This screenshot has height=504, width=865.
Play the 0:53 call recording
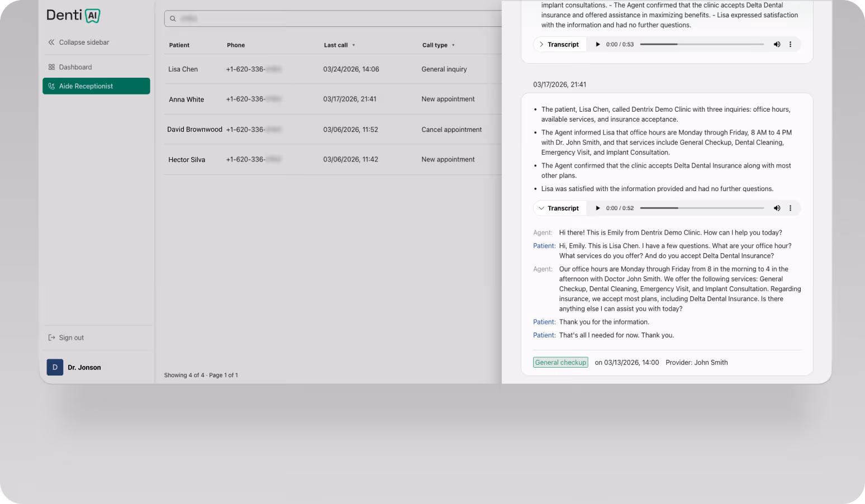click(598, 45)
